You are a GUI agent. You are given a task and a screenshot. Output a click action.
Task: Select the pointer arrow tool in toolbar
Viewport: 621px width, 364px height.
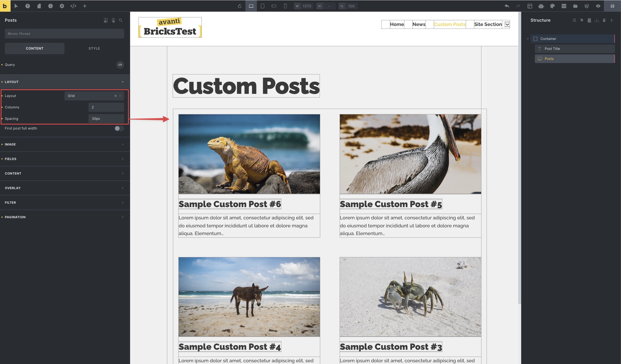coord(16,6)
